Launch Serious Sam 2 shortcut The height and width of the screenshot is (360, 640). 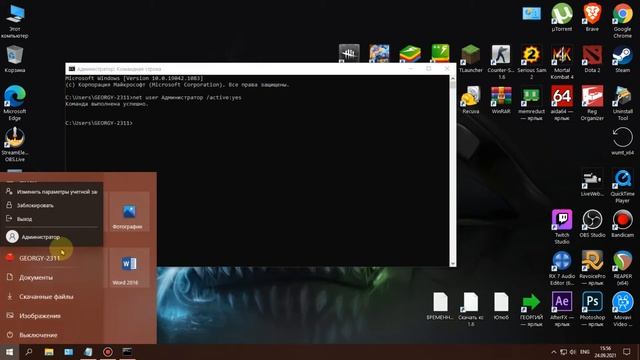point(531,62)
